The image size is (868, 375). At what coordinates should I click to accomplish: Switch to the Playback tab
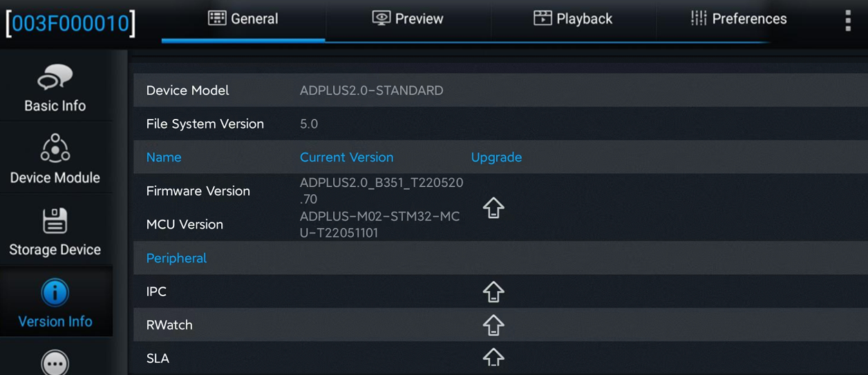tap(573, 19)
